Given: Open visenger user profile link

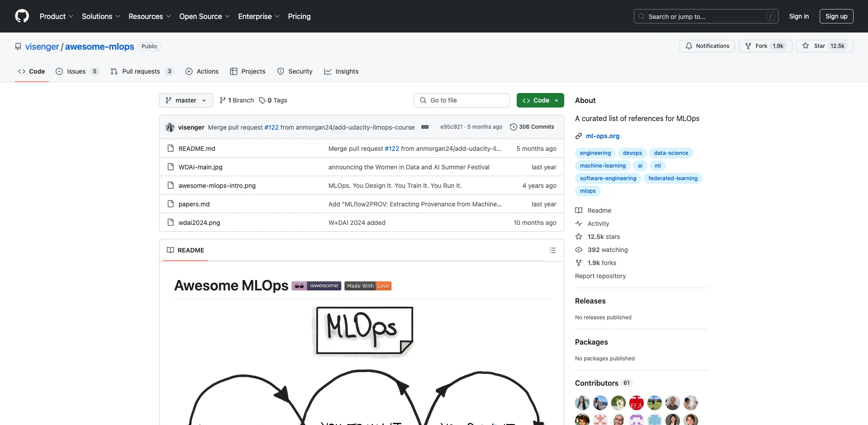Looking at the screenshot, I should point(42,47).
